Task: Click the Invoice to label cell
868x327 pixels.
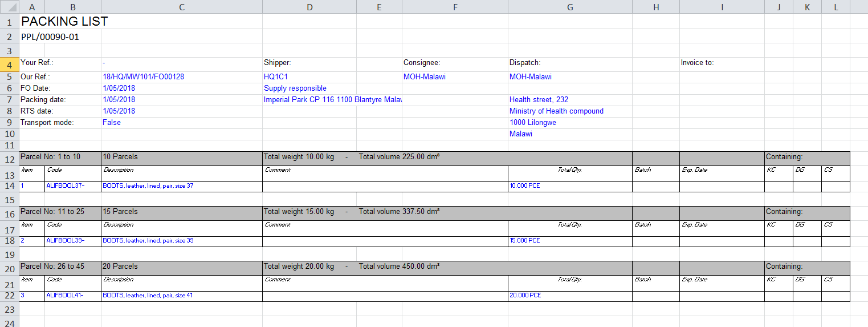Action: pos(697,63)
